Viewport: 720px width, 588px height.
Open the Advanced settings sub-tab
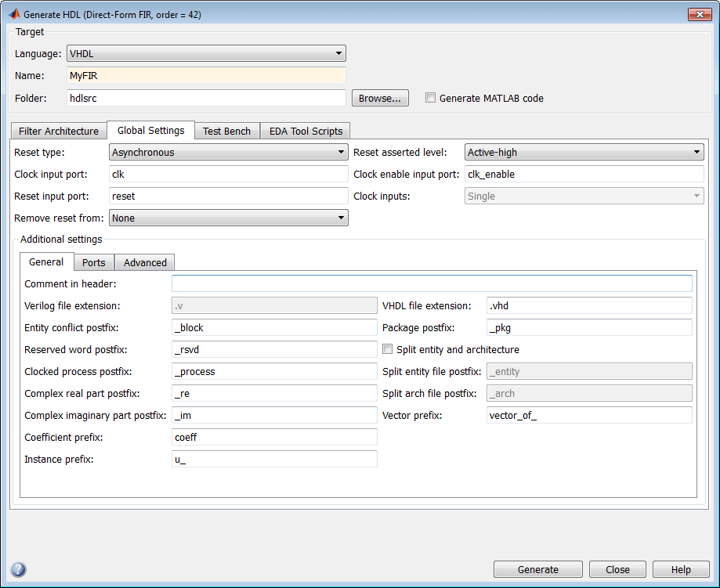click(145, 262)
